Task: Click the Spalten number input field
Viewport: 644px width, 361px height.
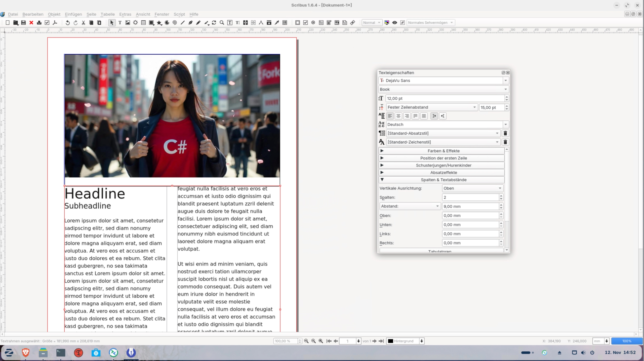Action: pyautogui.click(x=470, y=197)
